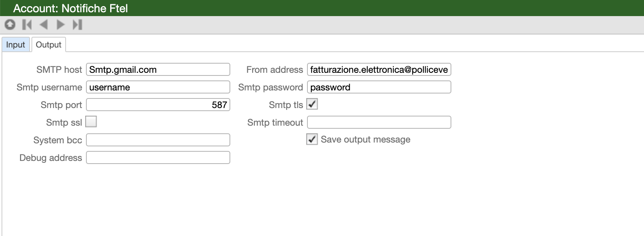Uncheck Save output message checkbox

[x=312, y=139]
